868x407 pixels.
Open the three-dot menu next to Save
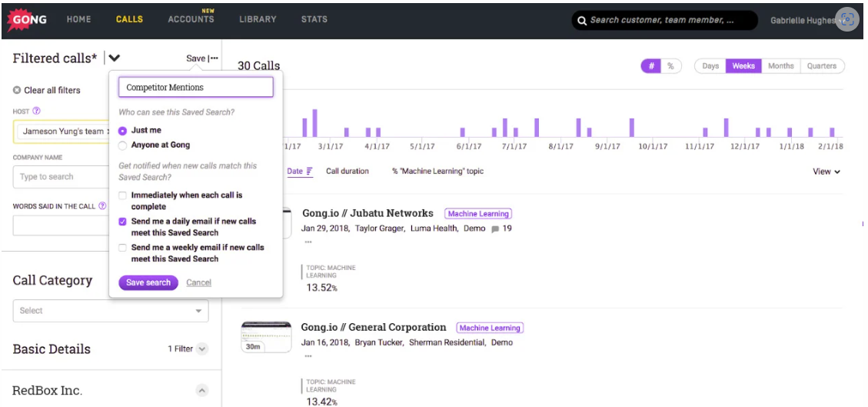click(x=215, y=58)
